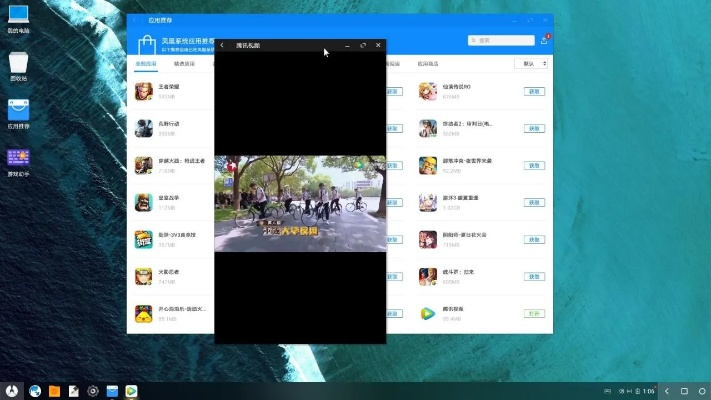Click the back arrow in app store title bar

pyautogui.click(x=136, y=18)
